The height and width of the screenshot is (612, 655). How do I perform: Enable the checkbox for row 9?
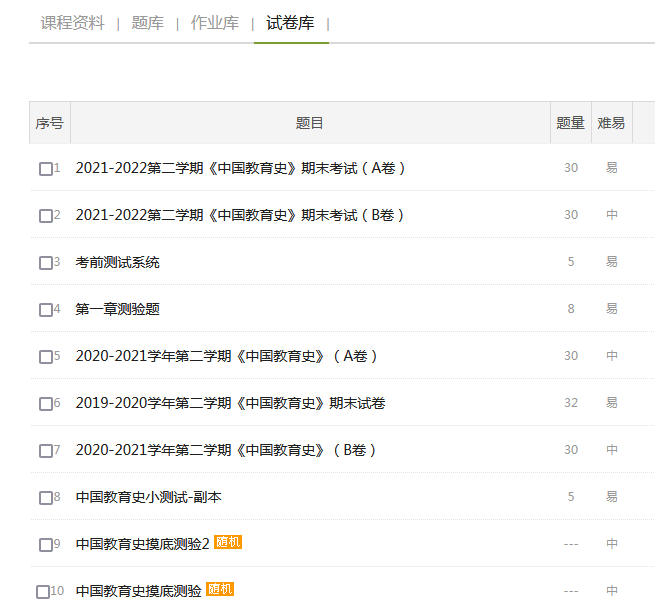[46, 545]
